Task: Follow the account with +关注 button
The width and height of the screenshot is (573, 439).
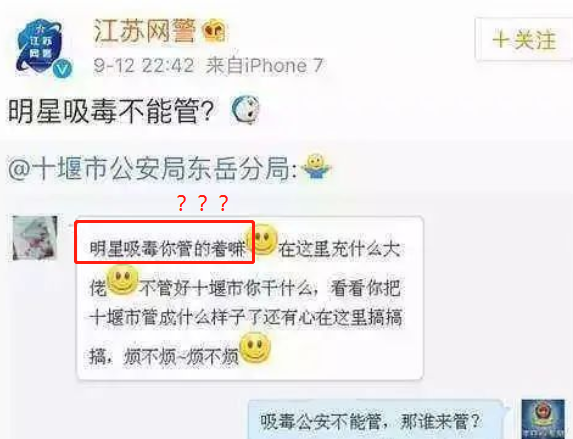Action: 524,39
